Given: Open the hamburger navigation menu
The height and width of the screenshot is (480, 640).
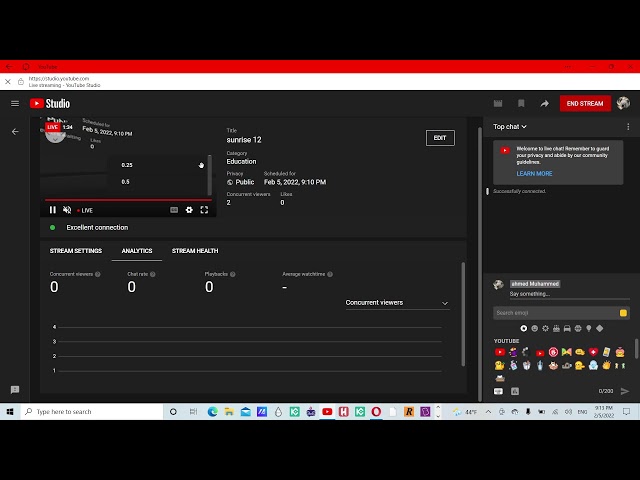Looking at the screenshot, I should tap(15, 103).
